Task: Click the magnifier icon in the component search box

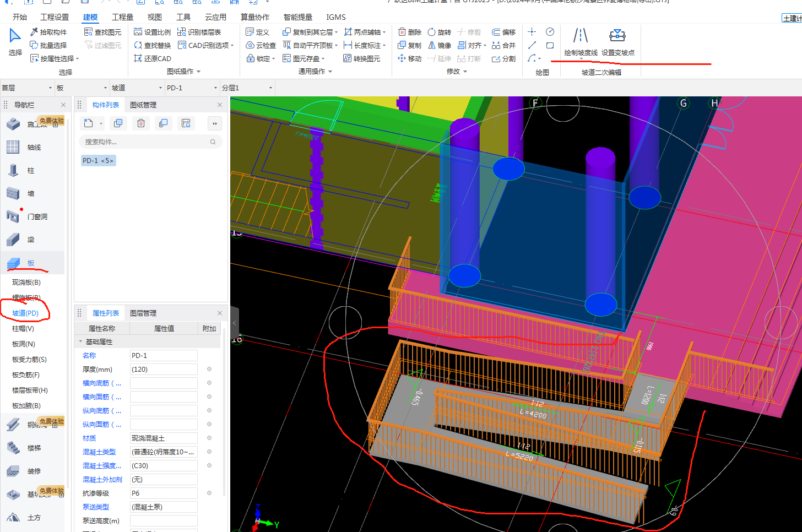Action: tap(213, 142)
